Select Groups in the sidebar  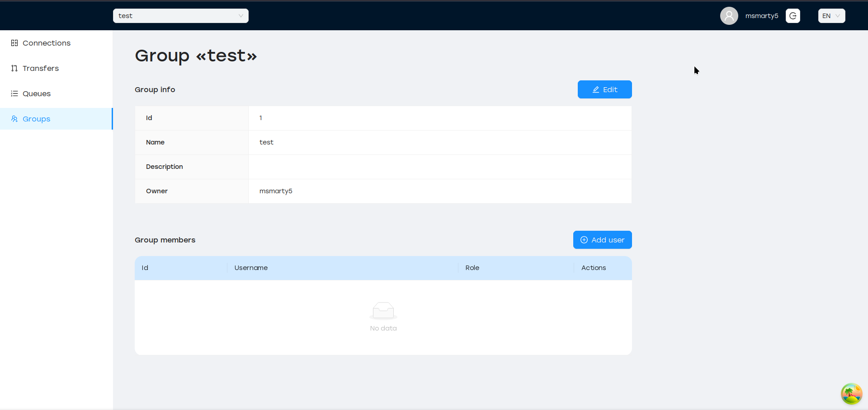pyautogui.click(x=37, y=119)
